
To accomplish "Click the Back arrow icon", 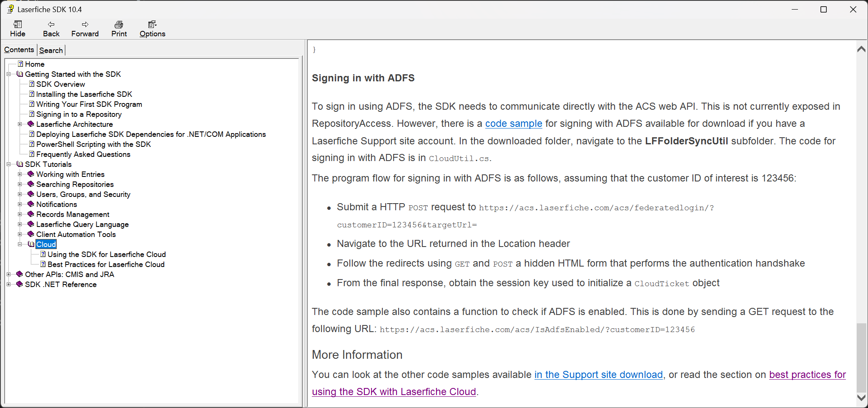I will click(x=51, y=24).
